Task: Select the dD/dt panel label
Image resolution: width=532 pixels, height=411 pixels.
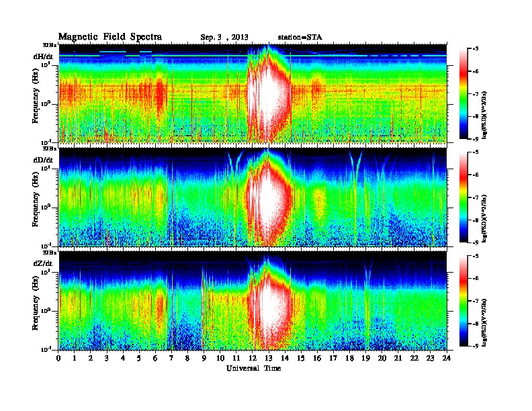Action: click(x=43, y=160)
